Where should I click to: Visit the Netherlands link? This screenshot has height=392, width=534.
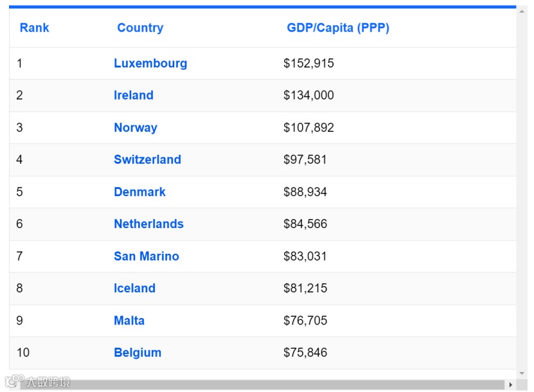click(148, 224)
